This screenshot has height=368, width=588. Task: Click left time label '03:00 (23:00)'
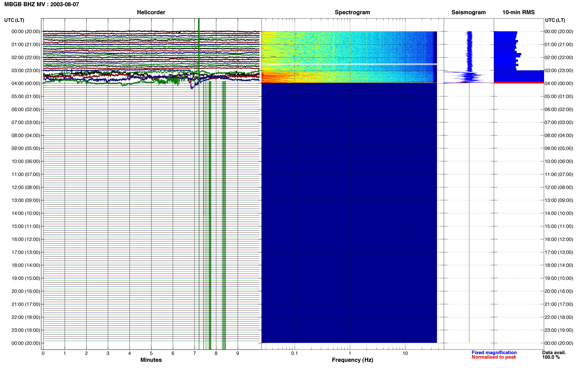(x=26, y=71)
